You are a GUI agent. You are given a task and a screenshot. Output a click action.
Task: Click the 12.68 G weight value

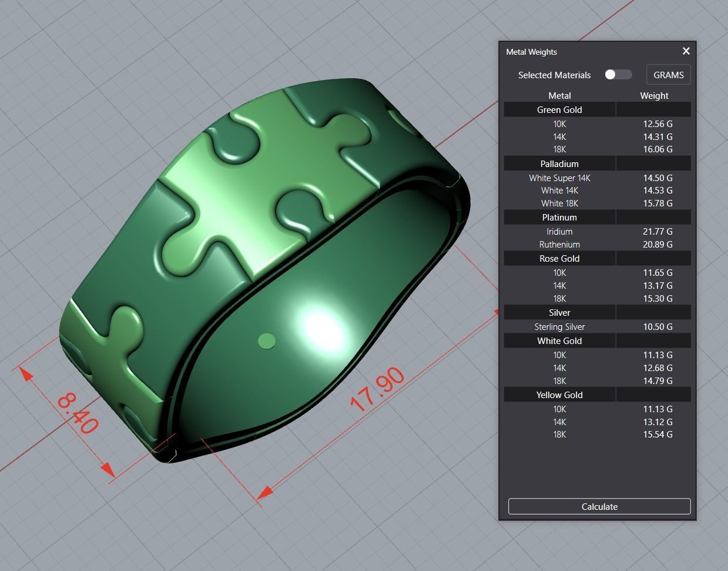coord(657,368)
